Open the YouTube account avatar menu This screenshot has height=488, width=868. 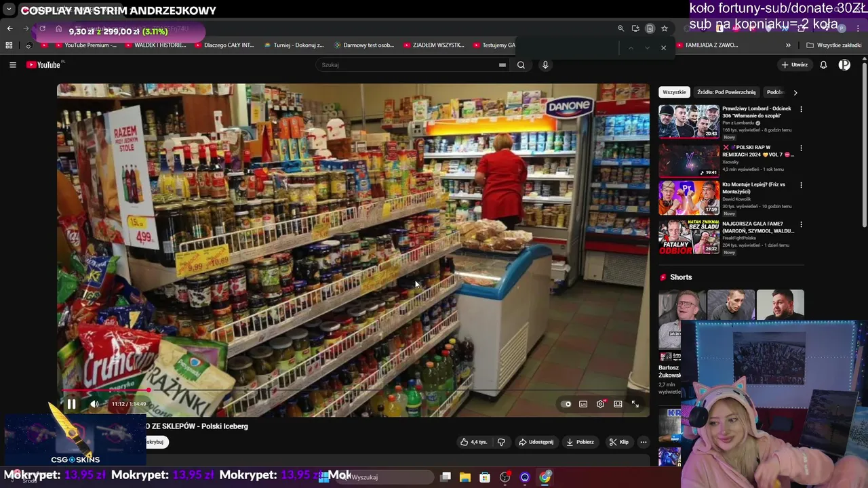coord(844,65)
